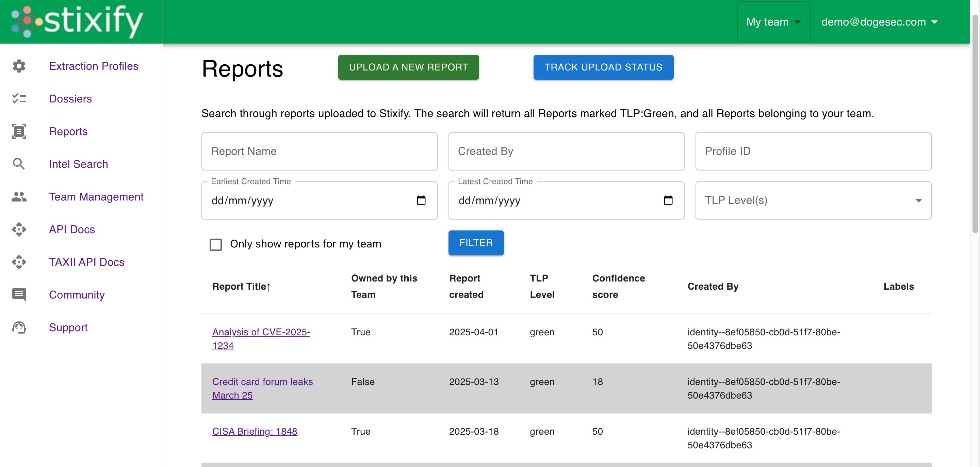Sort by Report Title arrow
Screen dimensions: 980x467
(x=268, y=287)
